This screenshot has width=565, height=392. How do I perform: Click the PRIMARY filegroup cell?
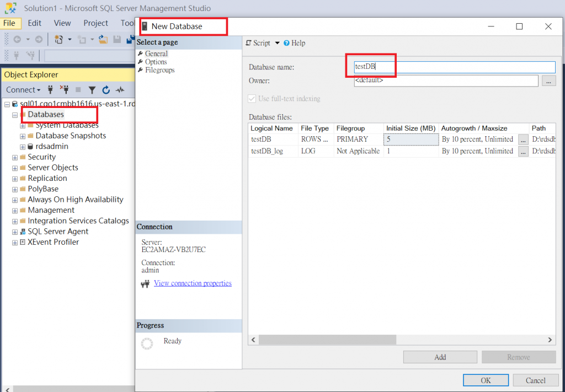tap(359, 139)
